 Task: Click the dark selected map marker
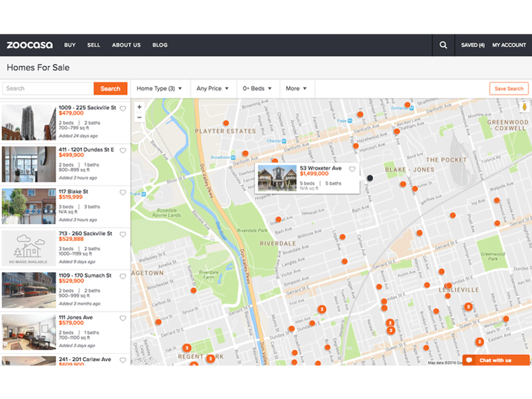[370, 178]
